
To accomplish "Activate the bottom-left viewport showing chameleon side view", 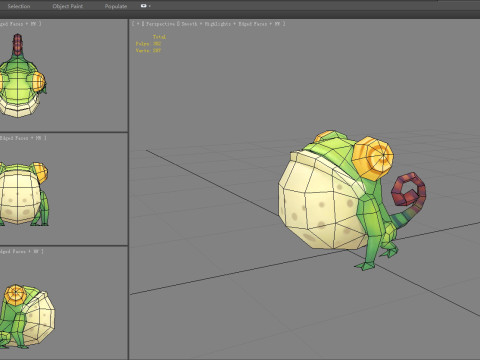I will pos(64,303).
